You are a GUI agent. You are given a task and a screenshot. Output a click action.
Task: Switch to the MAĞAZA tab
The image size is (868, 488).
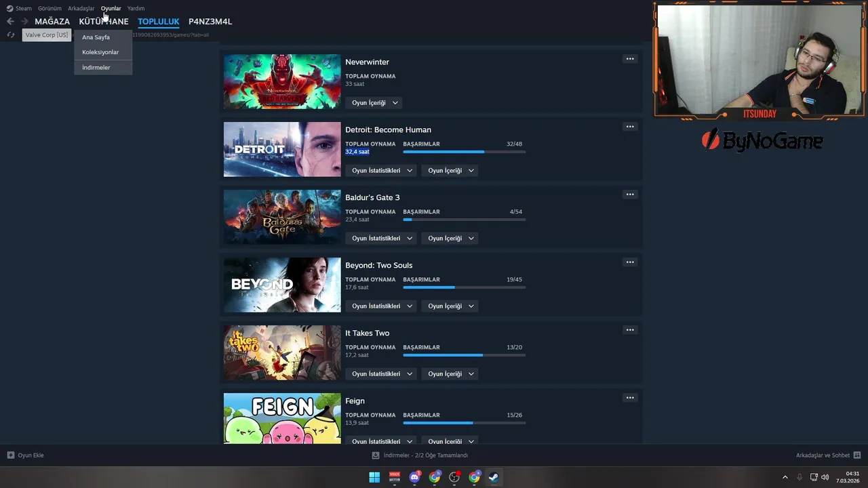point(52,21)
